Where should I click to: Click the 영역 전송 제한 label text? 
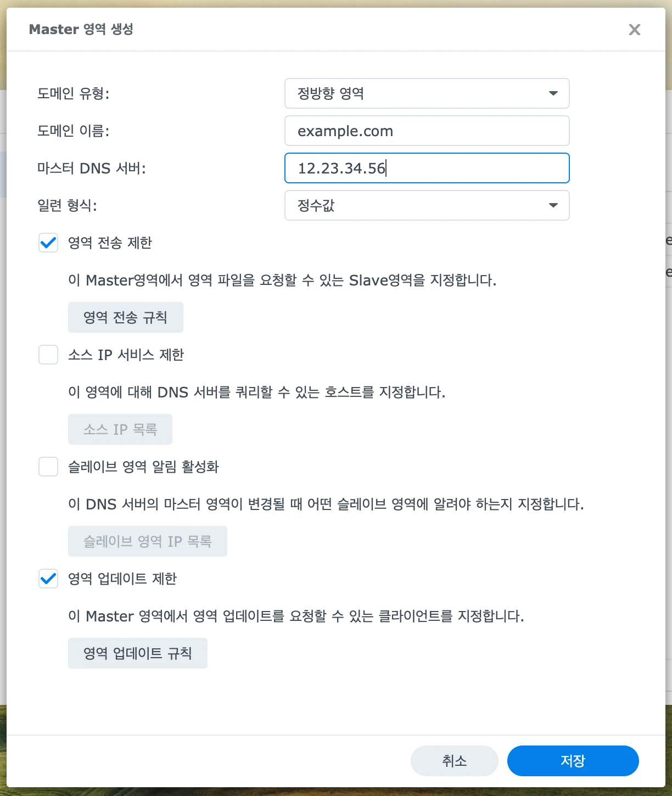[110, 243]
